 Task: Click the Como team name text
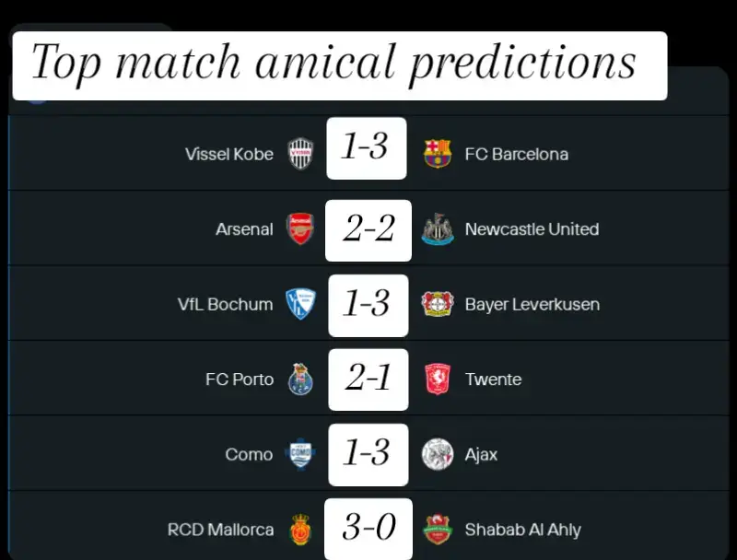click(249, 455)
